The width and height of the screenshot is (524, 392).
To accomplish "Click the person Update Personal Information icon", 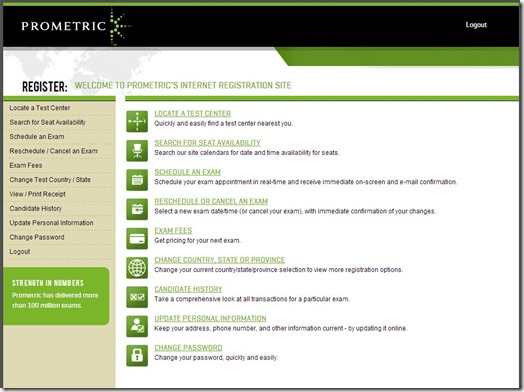I will click(137, 326).
